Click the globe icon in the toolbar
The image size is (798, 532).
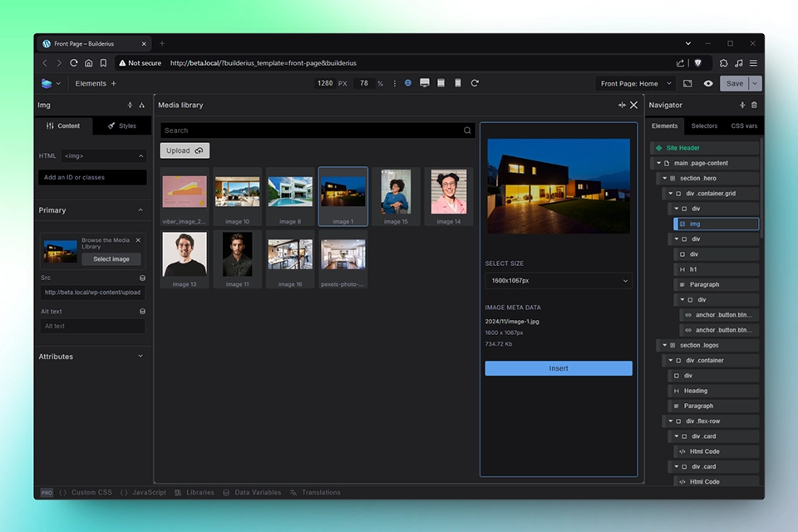click(x=408, y=83)
